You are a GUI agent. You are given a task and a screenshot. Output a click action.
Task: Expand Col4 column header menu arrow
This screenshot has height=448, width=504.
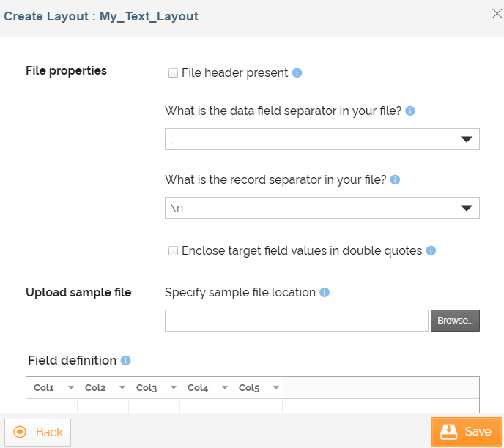pos(225,388)
